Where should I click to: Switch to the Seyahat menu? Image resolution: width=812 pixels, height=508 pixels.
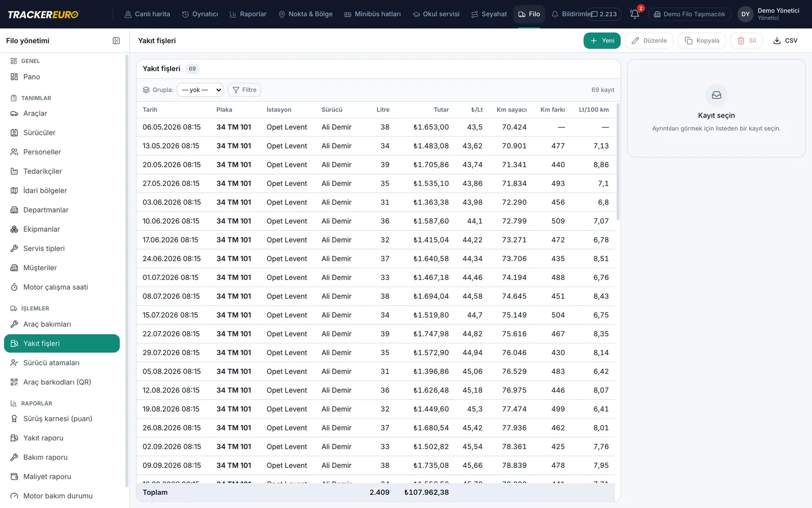click(x=489, y=14)
